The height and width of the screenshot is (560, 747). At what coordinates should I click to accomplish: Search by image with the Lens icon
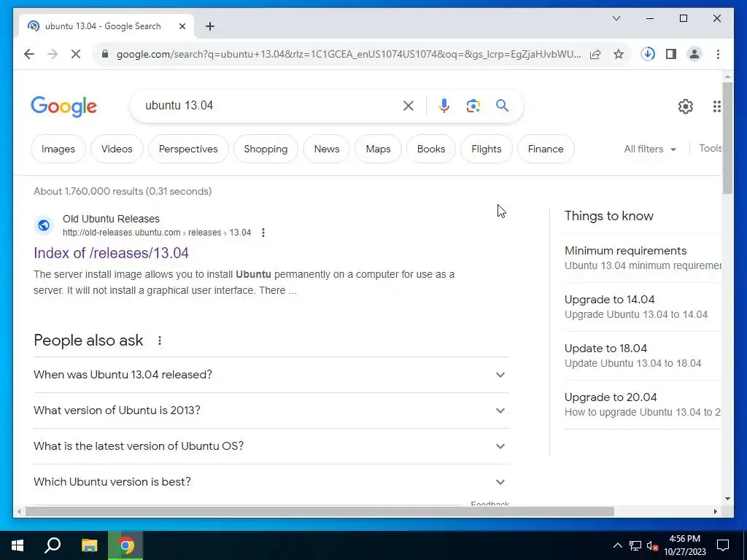pos(473,106)
